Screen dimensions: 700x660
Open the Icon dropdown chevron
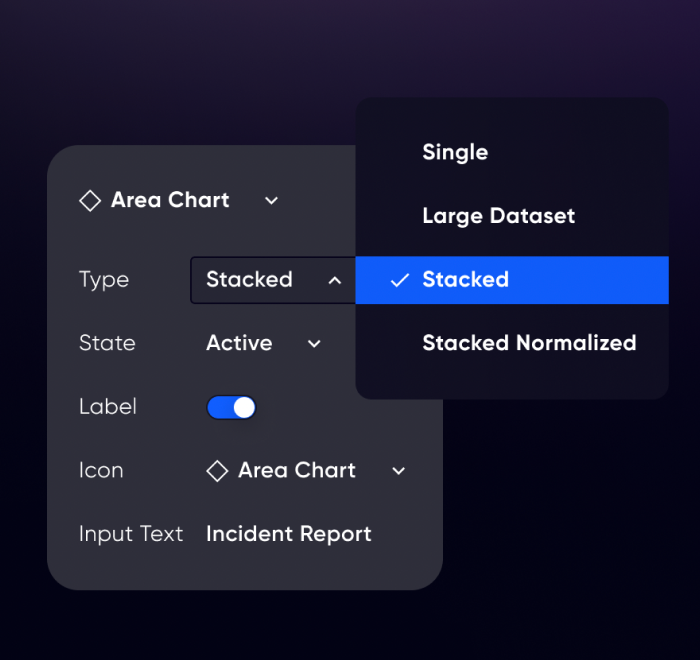coord(398,471)
